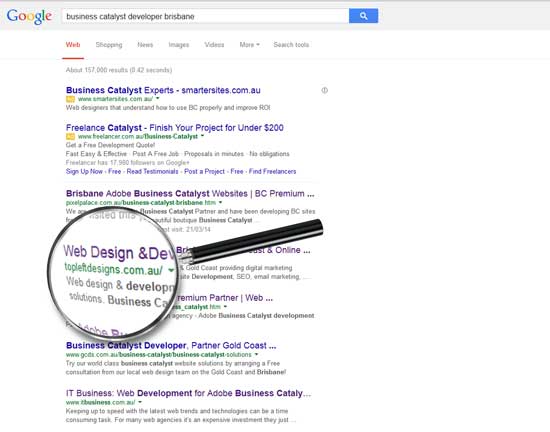Switch to the News tab
550x432 pixels.
[145, 45]
